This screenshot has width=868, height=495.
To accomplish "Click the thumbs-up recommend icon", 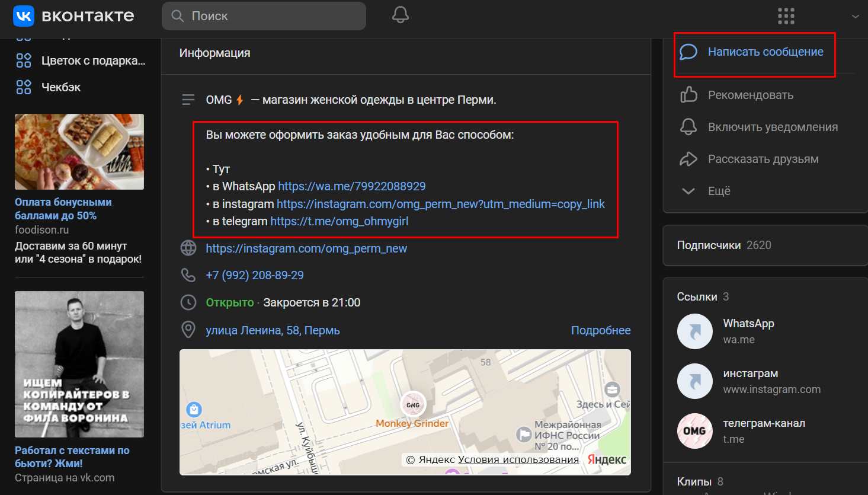I will (x=688, y=94).
